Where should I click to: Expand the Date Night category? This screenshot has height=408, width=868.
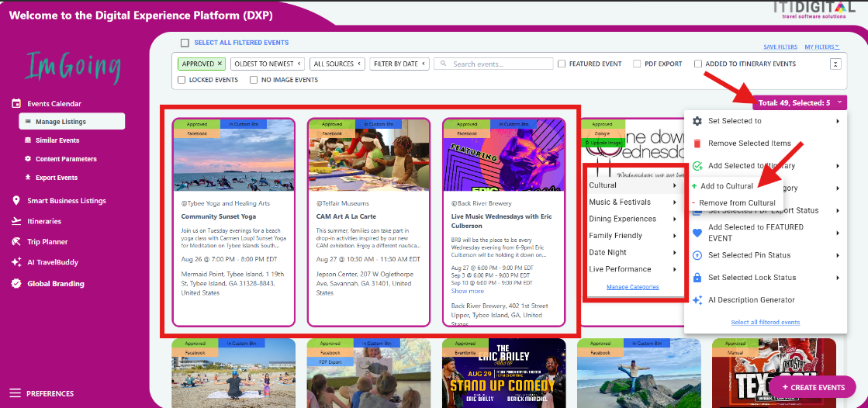coord(632,252)
